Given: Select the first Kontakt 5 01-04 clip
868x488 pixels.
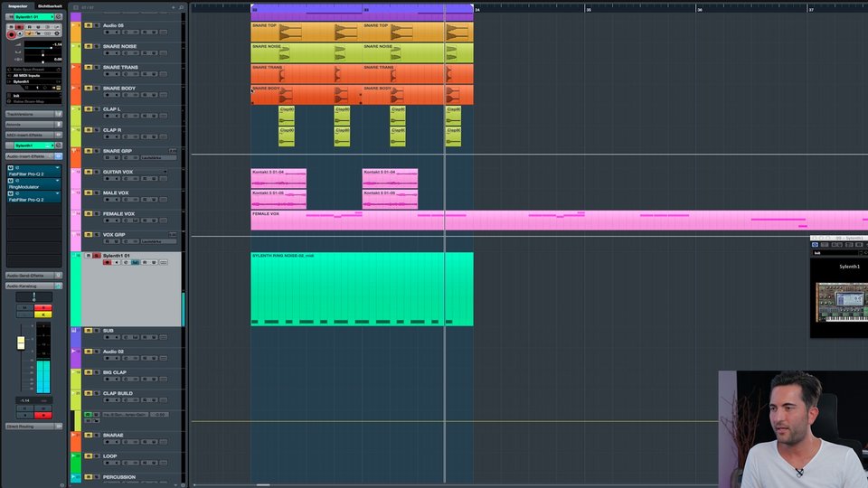Looking at the screenshot, I should tap(278, 179).
